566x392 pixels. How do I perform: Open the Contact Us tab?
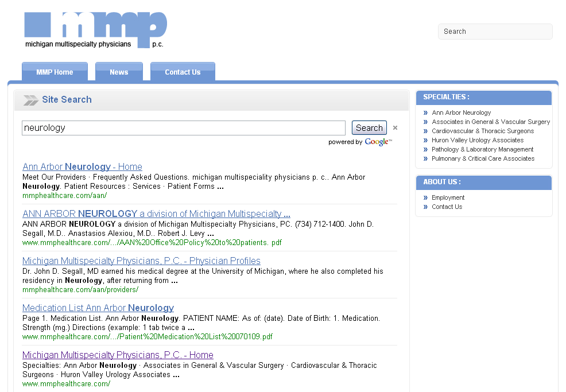point(183,72)
